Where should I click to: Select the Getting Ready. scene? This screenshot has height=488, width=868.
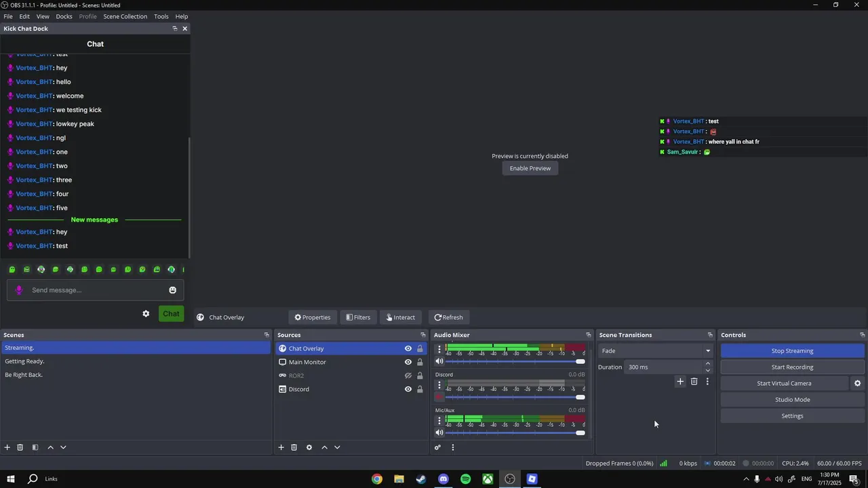[136, 361]
